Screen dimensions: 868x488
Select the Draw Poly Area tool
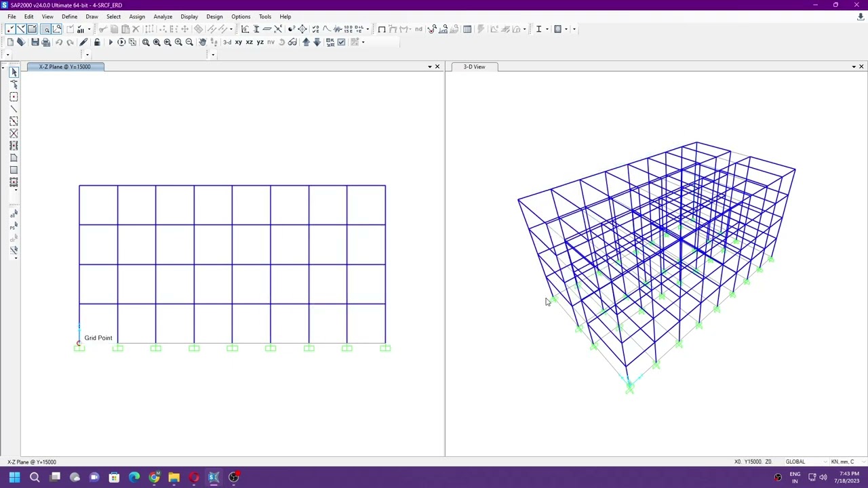[14, 157]
